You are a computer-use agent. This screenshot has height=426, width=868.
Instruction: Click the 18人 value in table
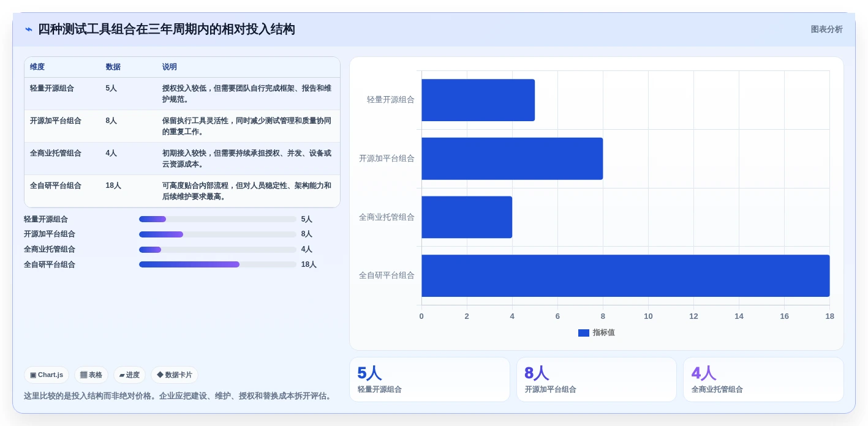tap(113, 185)
